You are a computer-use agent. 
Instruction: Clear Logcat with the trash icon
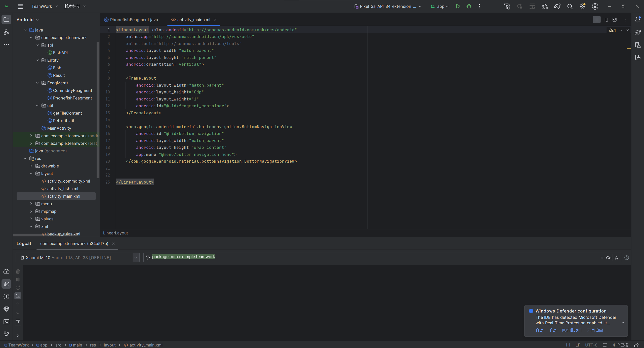[x=18, y=271]
